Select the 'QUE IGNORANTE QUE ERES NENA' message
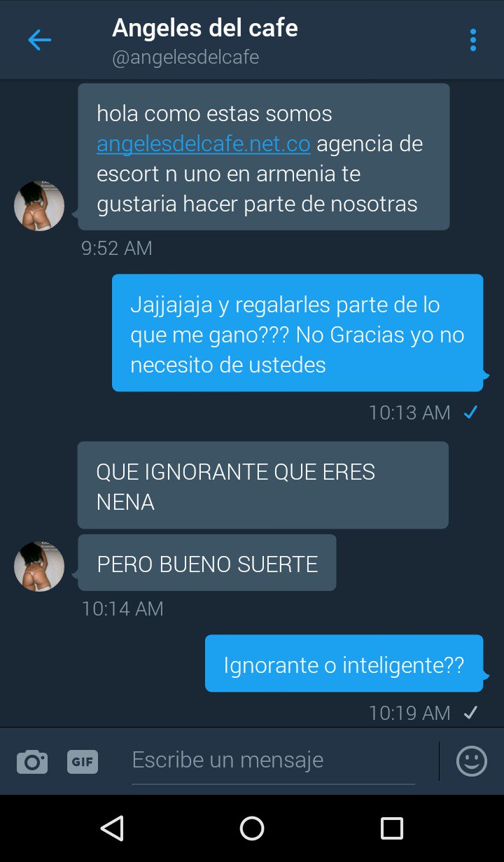Viewport: 504px width, 862px height. (262, 485)
